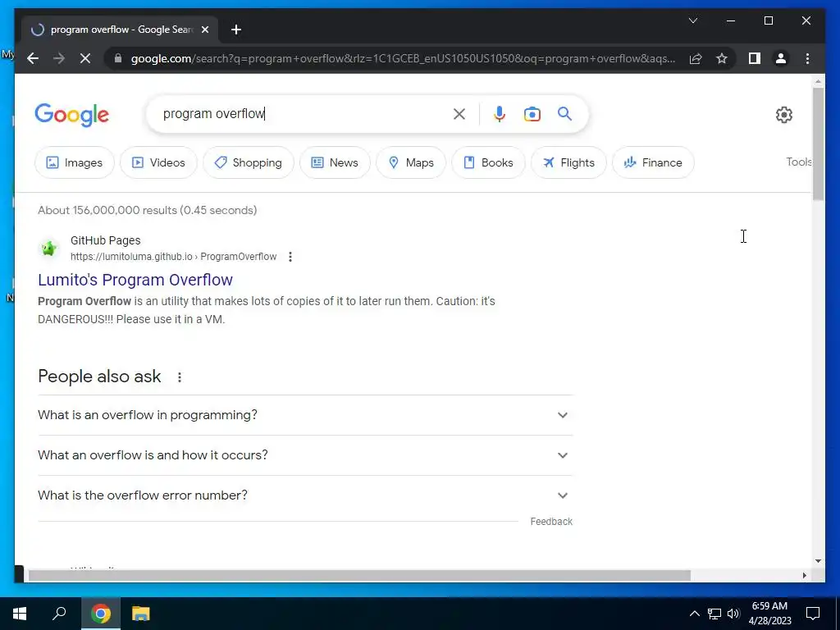
Task: Expand 'What is an overflow in programming?'
Action: pyautogui.click(x=305, y=415)
